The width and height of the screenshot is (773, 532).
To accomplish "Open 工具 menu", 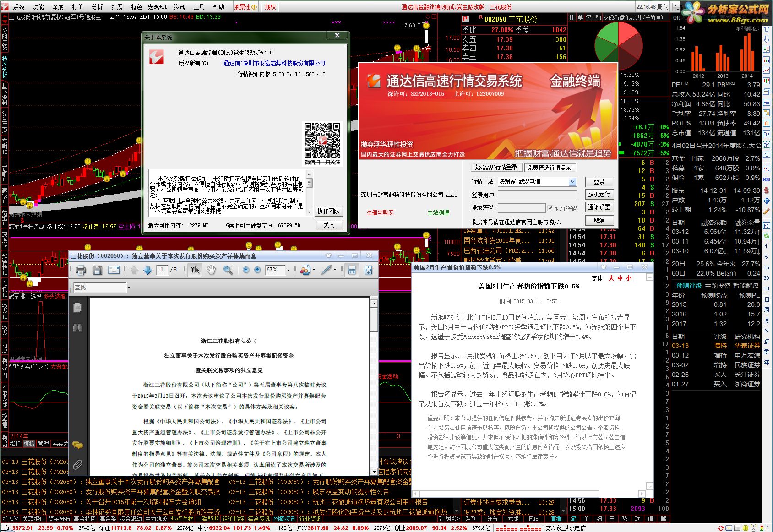I will coord(199,7).
